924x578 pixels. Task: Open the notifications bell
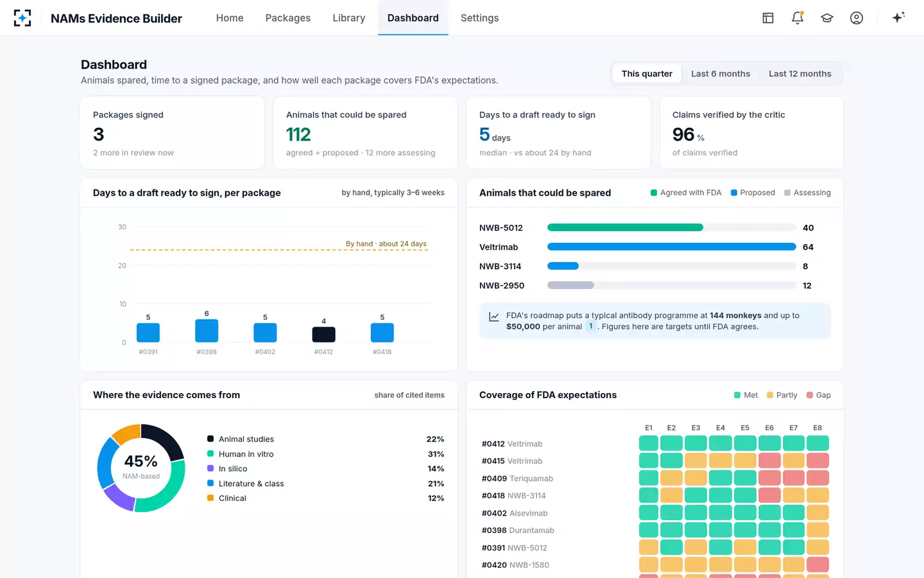coord(798,18)
